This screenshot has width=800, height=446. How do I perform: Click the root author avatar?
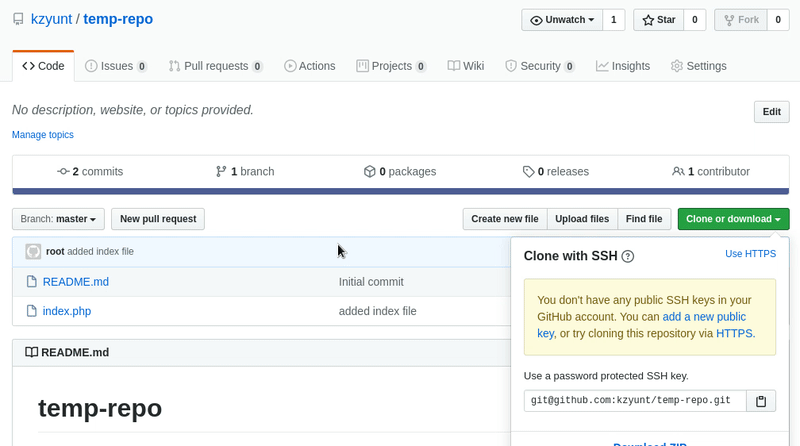point(33,252)
